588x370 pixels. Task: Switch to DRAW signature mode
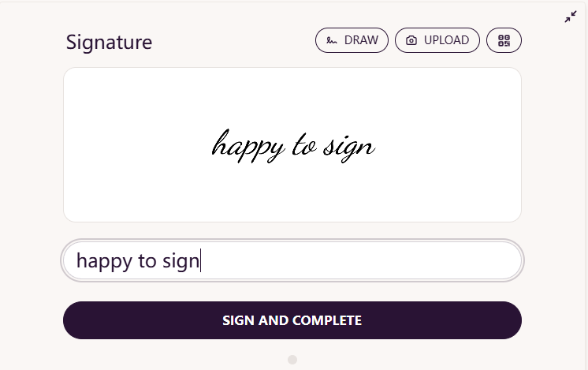(352, 40)
